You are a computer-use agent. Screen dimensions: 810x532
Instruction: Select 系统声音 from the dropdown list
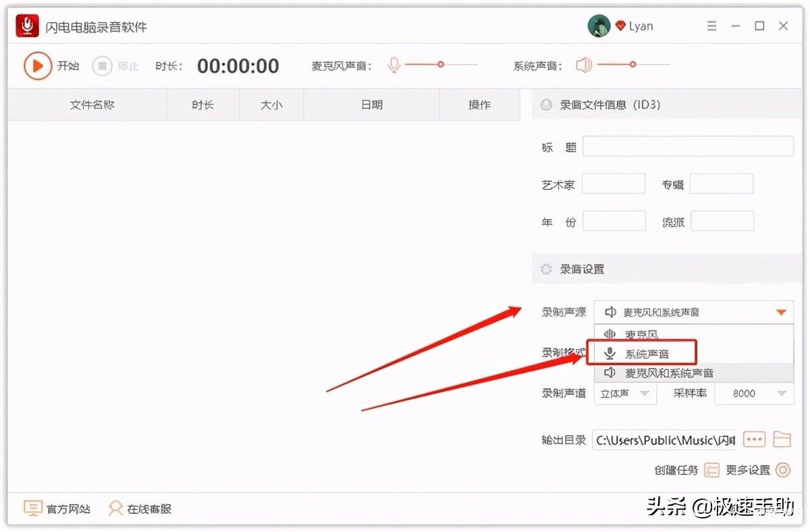coord(646,353)
